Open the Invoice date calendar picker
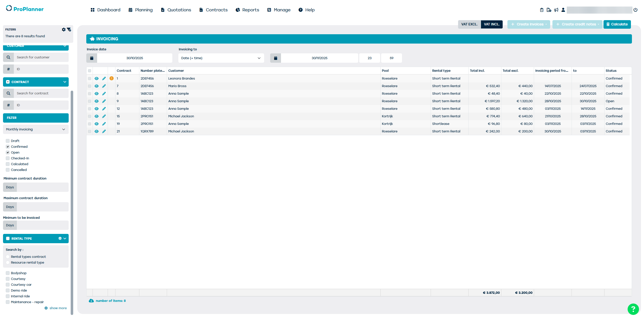This screenshot has width=644, height=320. click(x=92, y=58)
